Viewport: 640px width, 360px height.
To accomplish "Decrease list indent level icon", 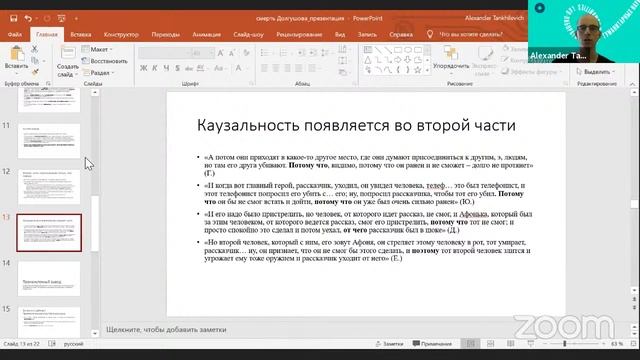I will click(x=301, y=53).
